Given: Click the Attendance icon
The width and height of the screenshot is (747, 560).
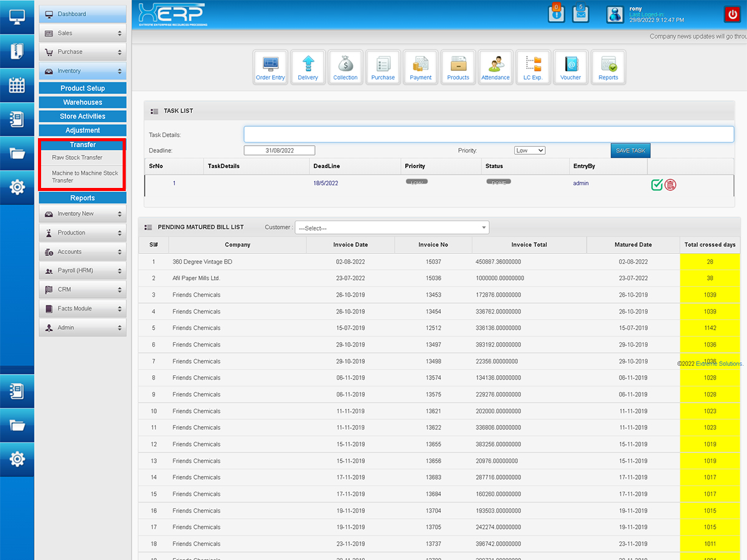Looking at the screenshot, I should click(496, 67).
